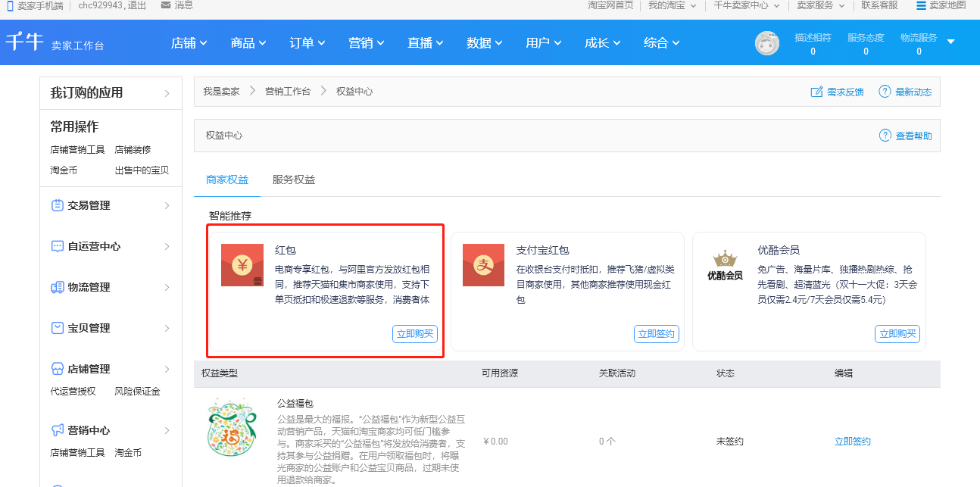Click the 营销中心 megaphone icon
This screenshot has width=980, height=487.
(58, 430)
